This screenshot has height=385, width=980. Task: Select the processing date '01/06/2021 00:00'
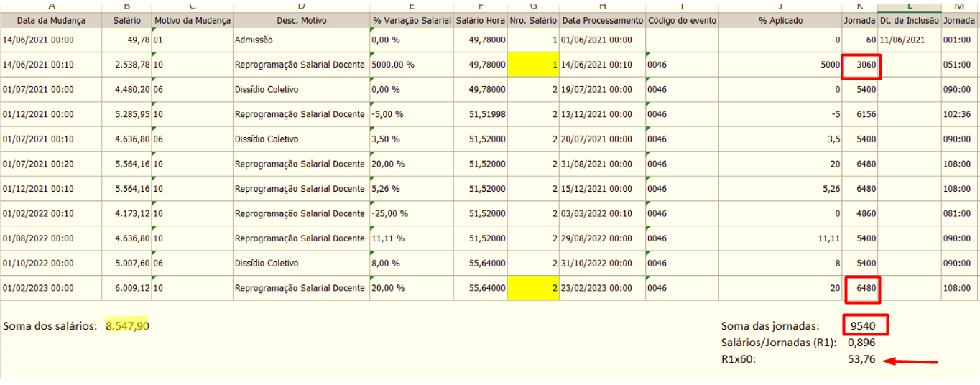point(602,40)
